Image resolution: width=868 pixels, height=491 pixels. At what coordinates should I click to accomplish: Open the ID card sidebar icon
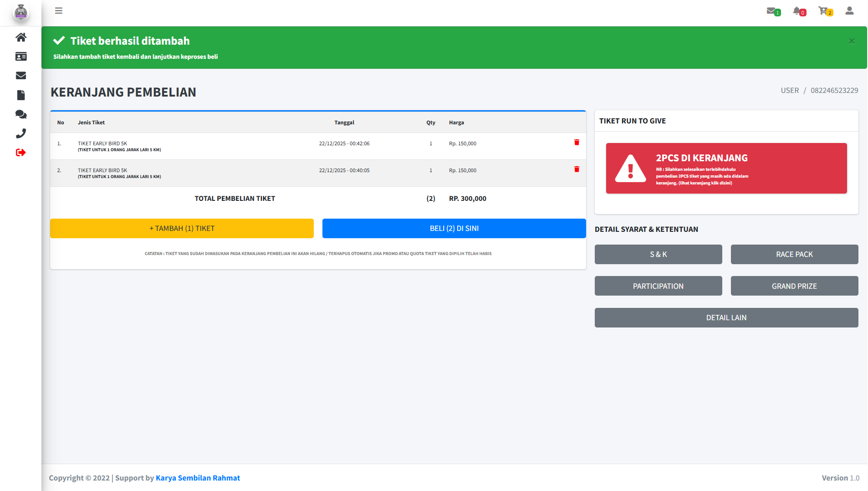pos(21,56)
